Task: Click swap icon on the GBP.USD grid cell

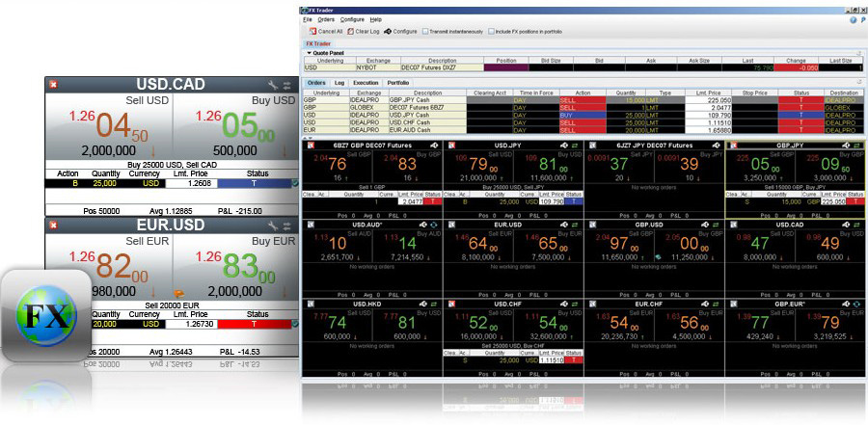Action: (717, 225)
